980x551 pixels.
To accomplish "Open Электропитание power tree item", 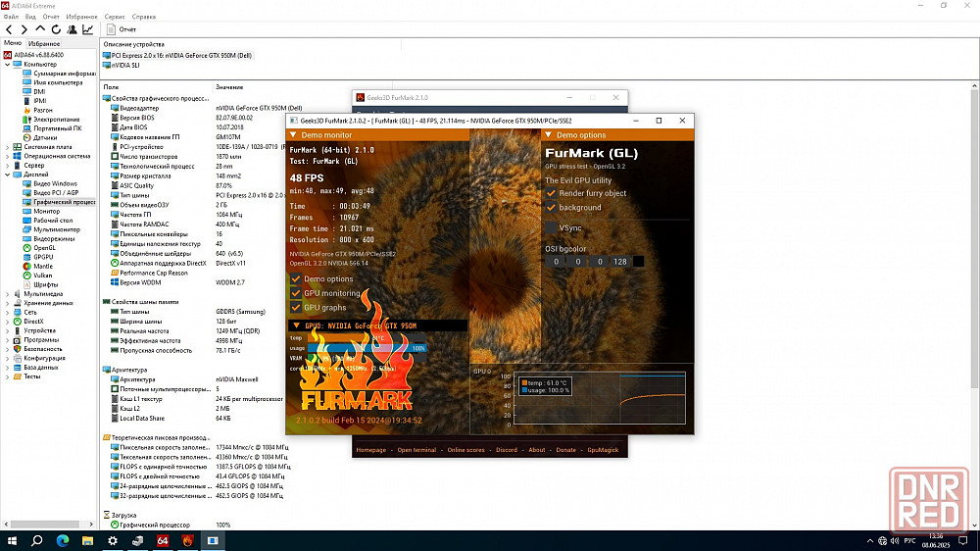I will 56,120.
